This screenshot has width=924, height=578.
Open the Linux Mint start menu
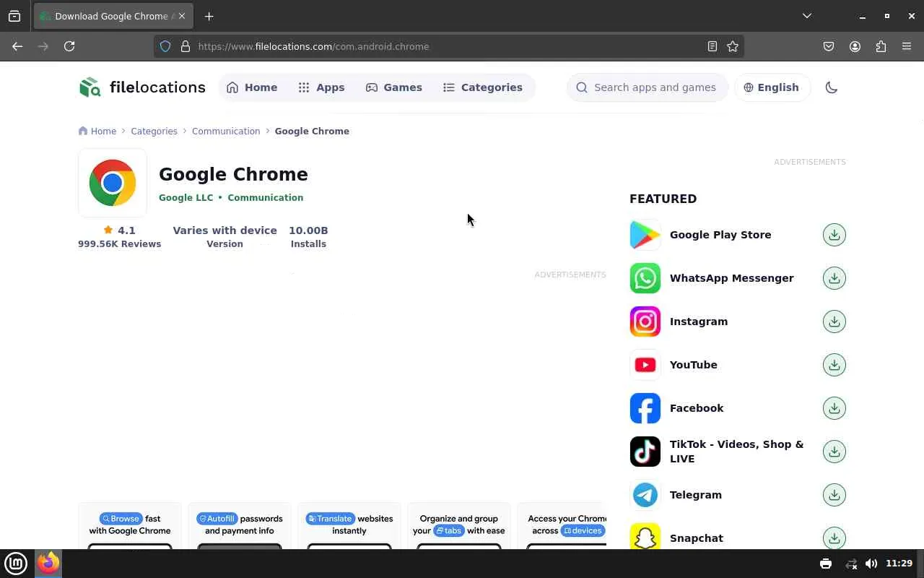[x=16, y=564]
